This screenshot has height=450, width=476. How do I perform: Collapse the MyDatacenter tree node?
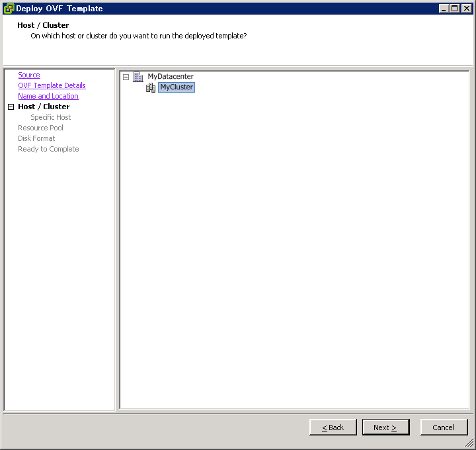pyautogui.click(x=126, y=77)
